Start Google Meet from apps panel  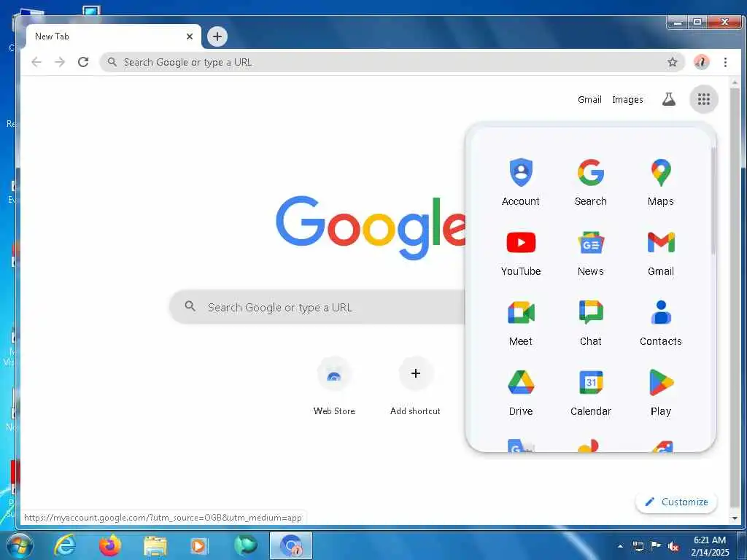(x=521, y=322)
